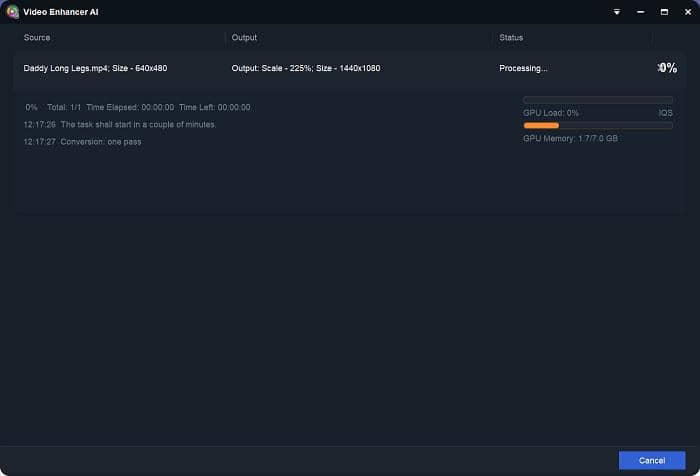Click the Source column header
Image resolution: width=700 pixels, height=476 pixels.
tap(37, 38)
